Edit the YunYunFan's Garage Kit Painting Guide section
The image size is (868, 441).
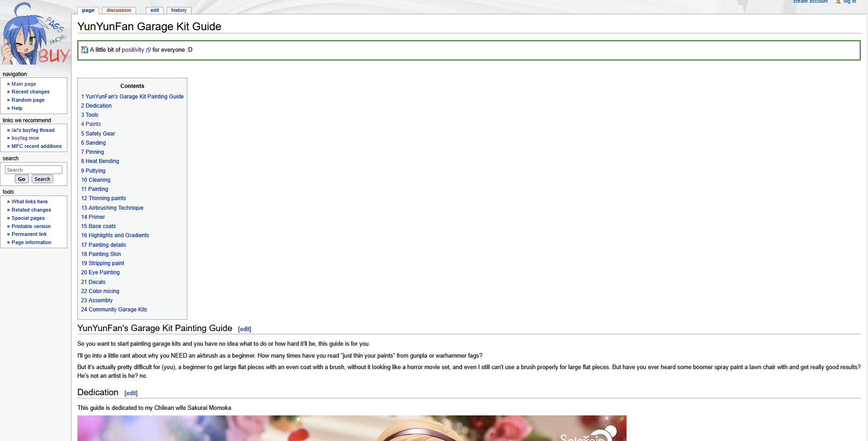pos(245,329)
